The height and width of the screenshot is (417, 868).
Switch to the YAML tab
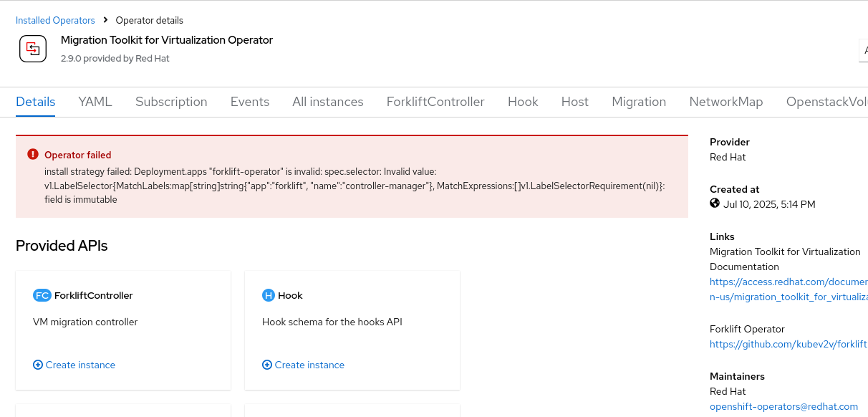pos(95,102)
